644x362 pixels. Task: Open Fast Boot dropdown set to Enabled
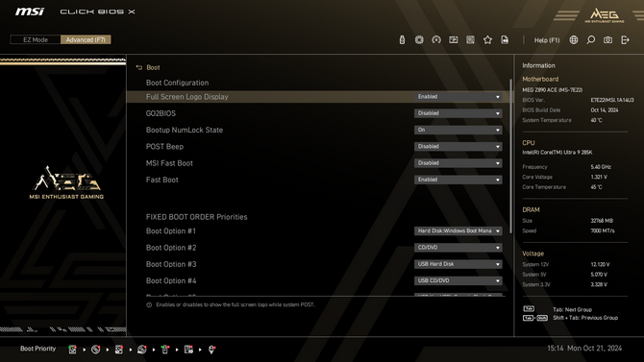pos(458,180)
